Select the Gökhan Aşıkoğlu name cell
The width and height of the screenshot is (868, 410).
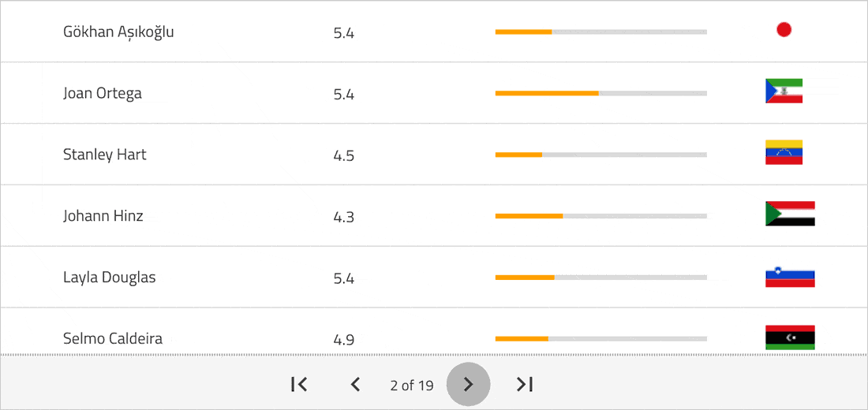click(x=118, y=32)
